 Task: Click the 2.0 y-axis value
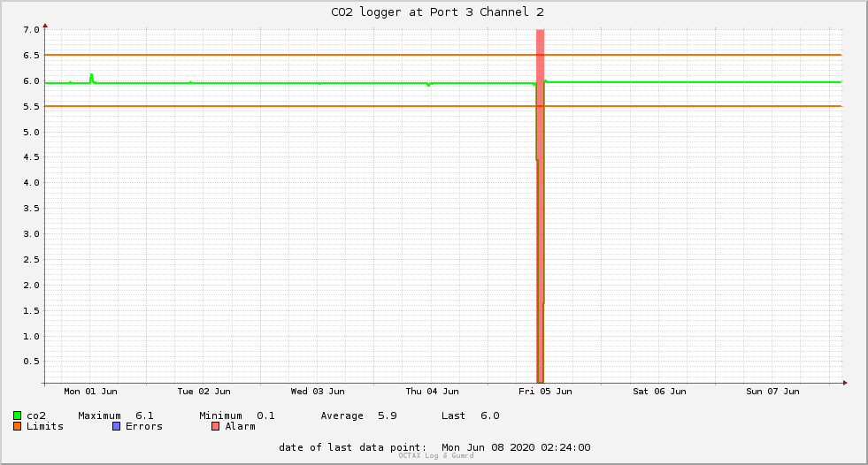tap(32, 286)
